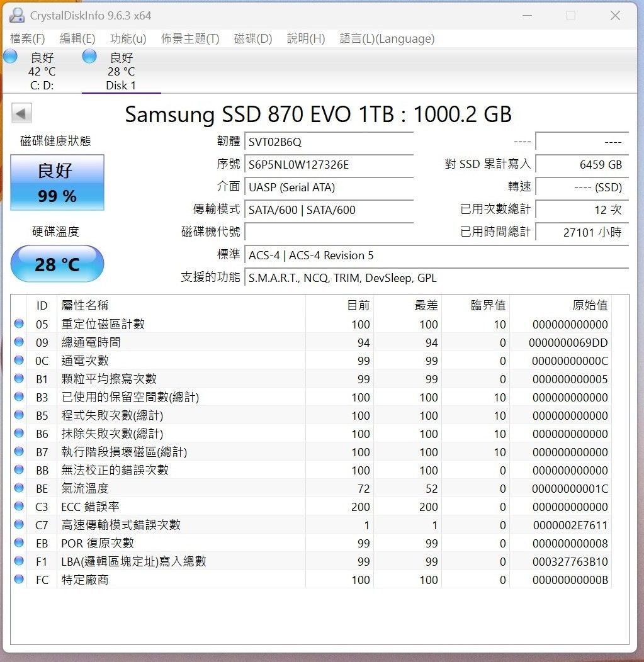644x662 pixels.
Task: Click the Samsung SSD 870 EVO 1TB title
Action: pyautogui.click(x=318, y=114)
